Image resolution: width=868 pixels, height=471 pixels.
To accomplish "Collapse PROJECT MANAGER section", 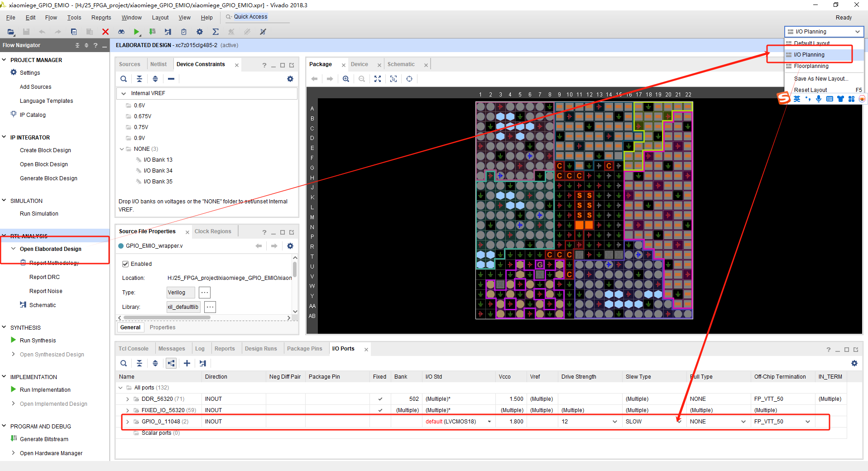I will (4, 60).
